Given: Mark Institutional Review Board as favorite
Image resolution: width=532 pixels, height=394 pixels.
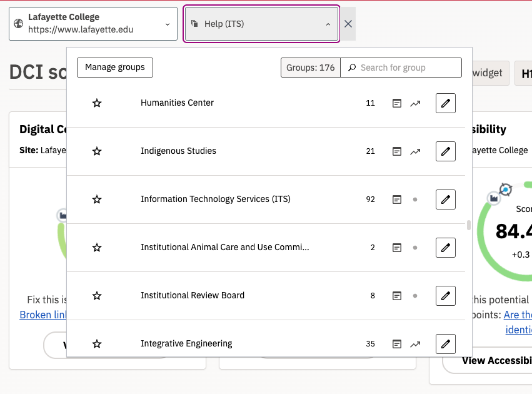Looking at the screenshot, I should tap(97, 296).
